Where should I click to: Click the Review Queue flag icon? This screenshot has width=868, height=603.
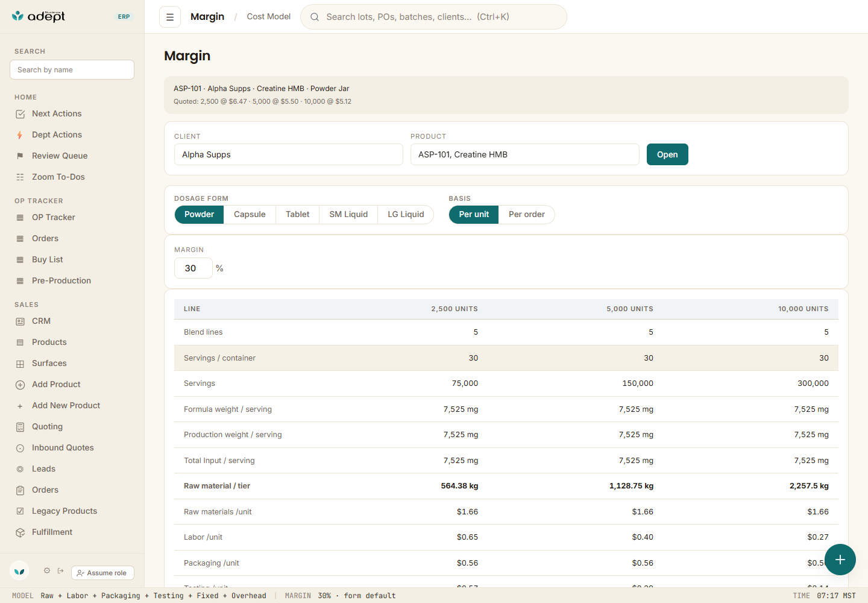(20, 156)
